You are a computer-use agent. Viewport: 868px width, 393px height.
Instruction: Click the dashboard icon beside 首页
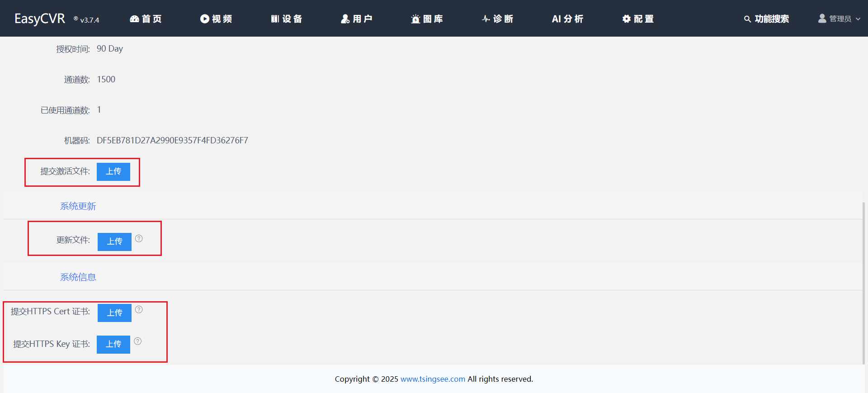click(134, 19)
